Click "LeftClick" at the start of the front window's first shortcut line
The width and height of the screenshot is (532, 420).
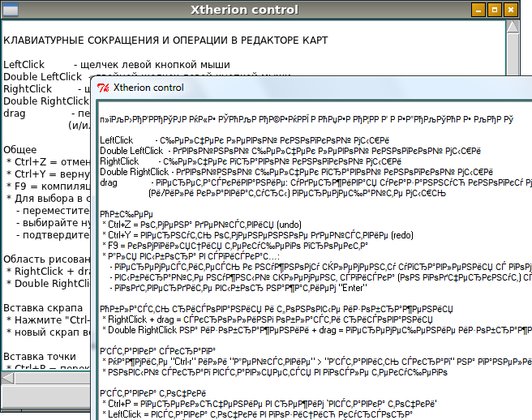pos(117,140)
